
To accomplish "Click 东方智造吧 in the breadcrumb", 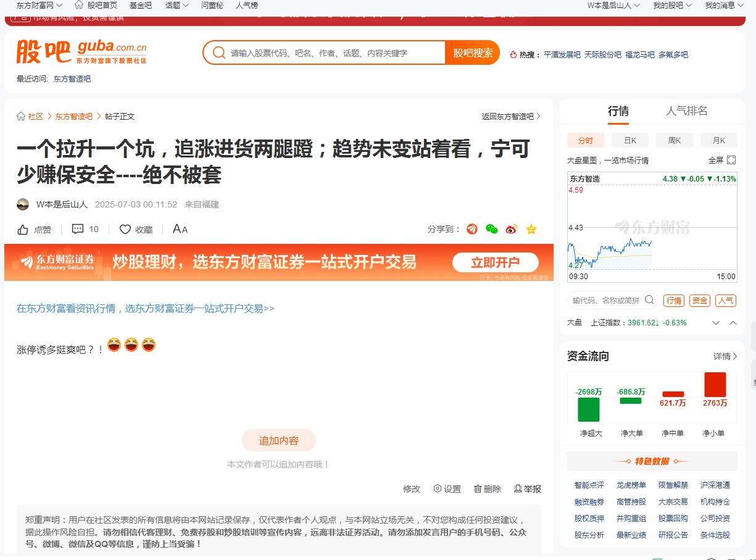I will (74, 116).
